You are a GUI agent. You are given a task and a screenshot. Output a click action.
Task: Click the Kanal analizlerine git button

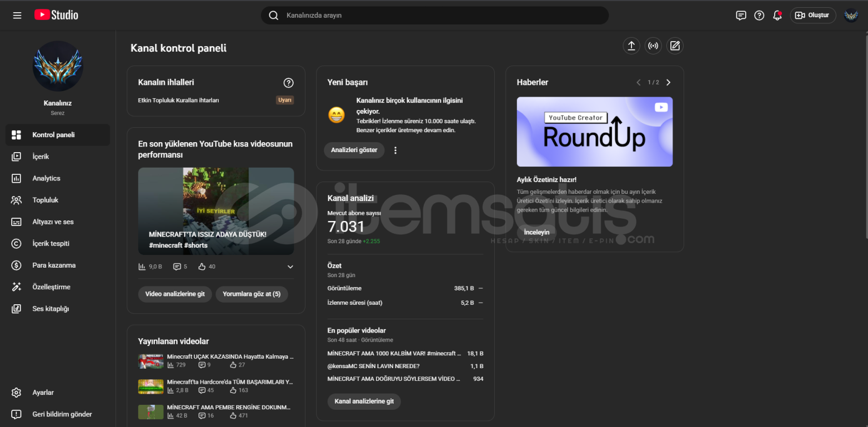[x=364, y=401]
